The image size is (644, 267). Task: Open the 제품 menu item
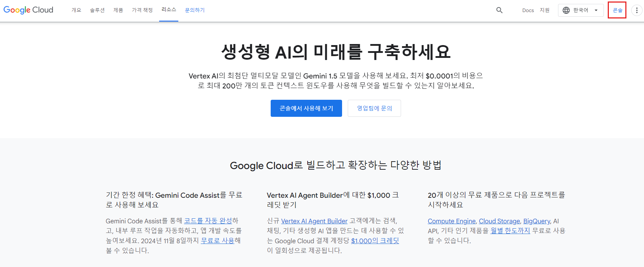(118, 10)
